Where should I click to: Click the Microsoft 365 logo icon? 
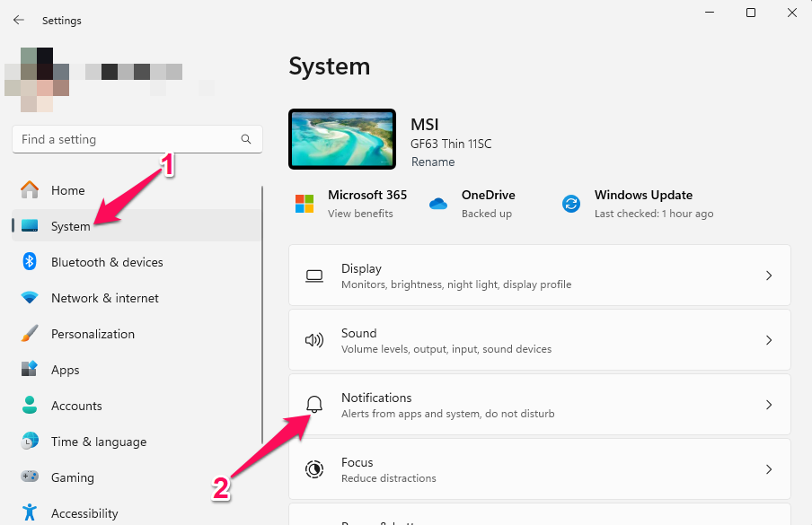(x=304, y=204)
